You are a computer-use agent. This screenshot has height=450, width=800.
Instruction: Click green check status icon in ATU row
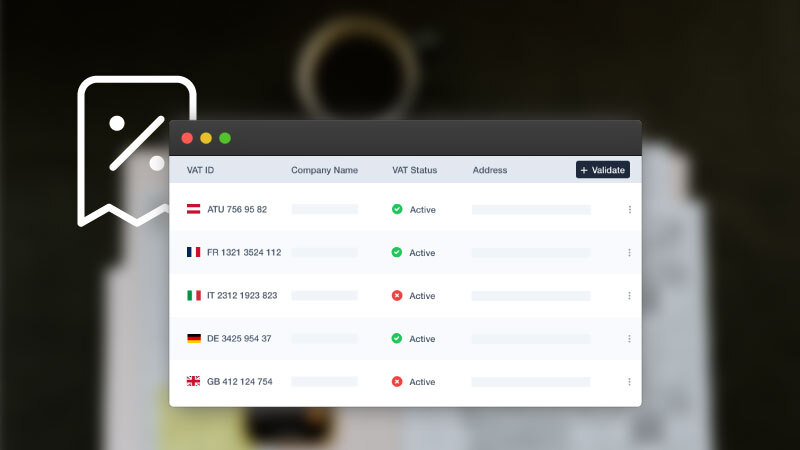pos(397,209)
